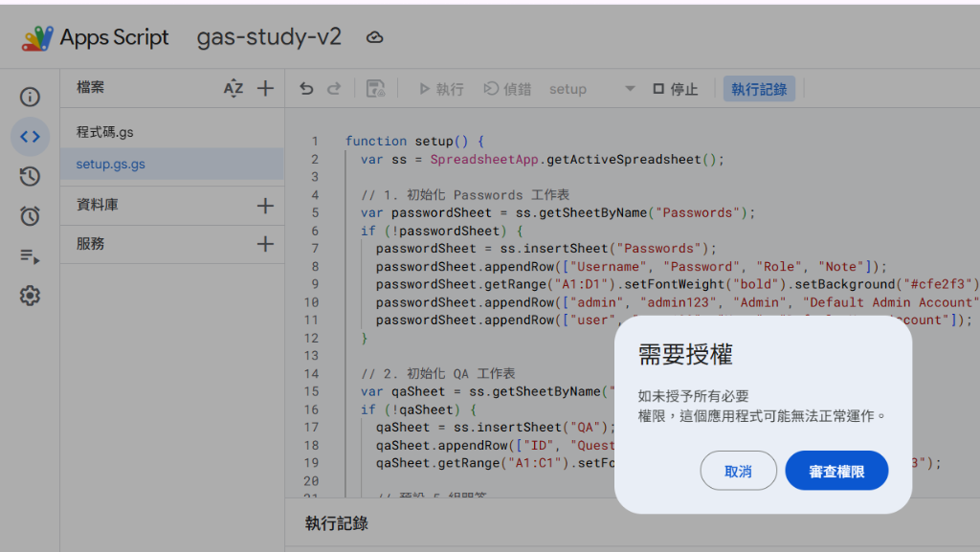Image resolution: width=980 pixels, height=552 pixels.
Task: Click the 執行記錄 panel heading at bottom
Action: pyautogui.click(x=336, y=523)
